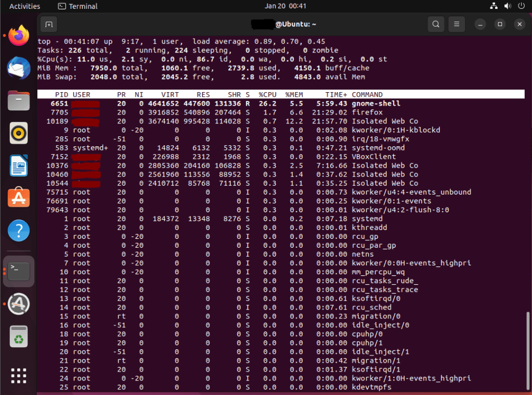Viewport: 532px width, 395px height.
Task: Open a new terminal tab
Action: coord(48,24)
